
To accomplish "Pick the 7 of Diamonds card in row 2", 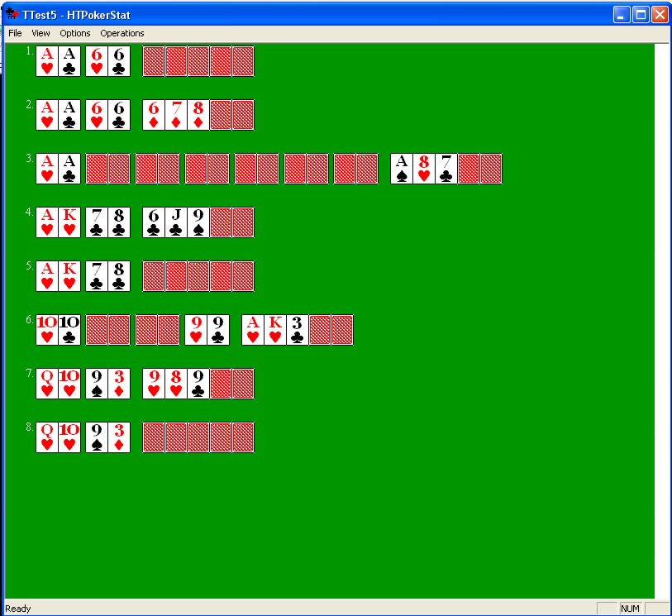I will [x=176, y=115].
